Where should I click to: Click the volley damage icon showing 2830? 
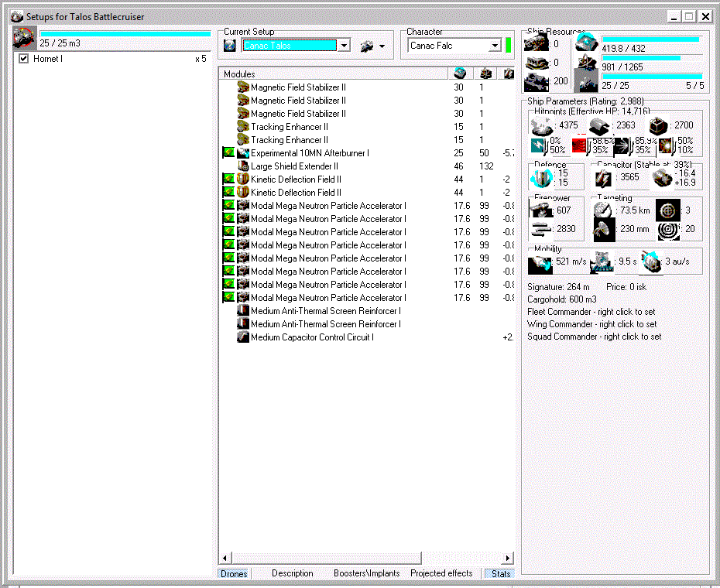pos(541,229)
